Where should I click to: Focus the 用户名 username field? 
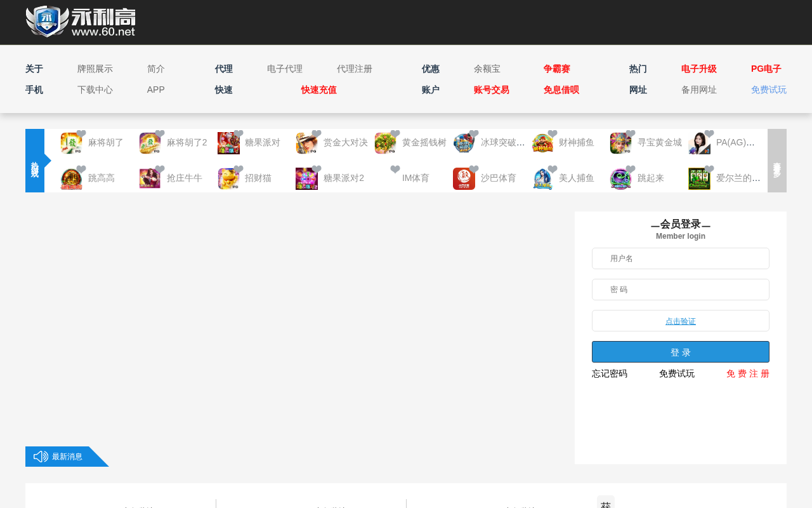681,258
